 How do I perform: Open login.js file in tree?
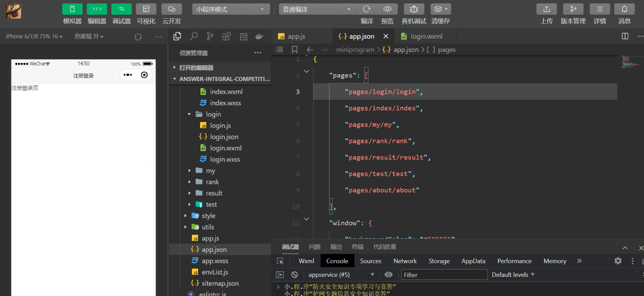[220, 125]
